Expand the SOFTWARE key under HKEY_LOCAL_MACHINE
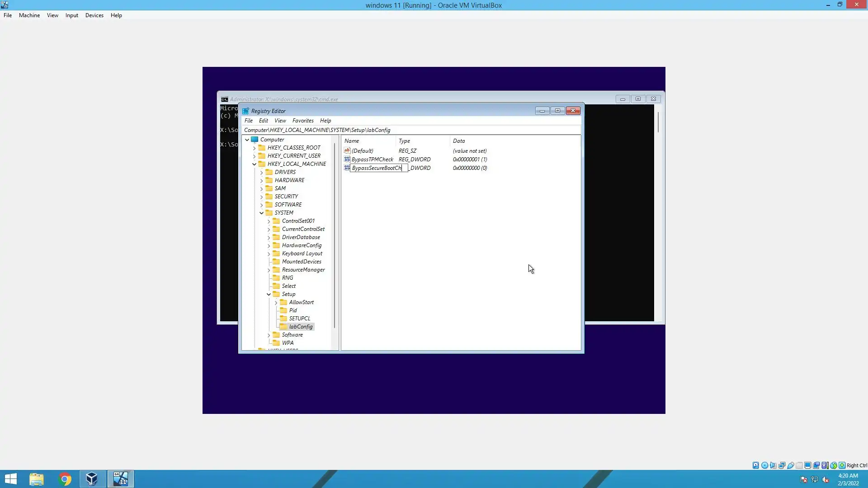This screenshot has width=868, height=488. (261, 205)
